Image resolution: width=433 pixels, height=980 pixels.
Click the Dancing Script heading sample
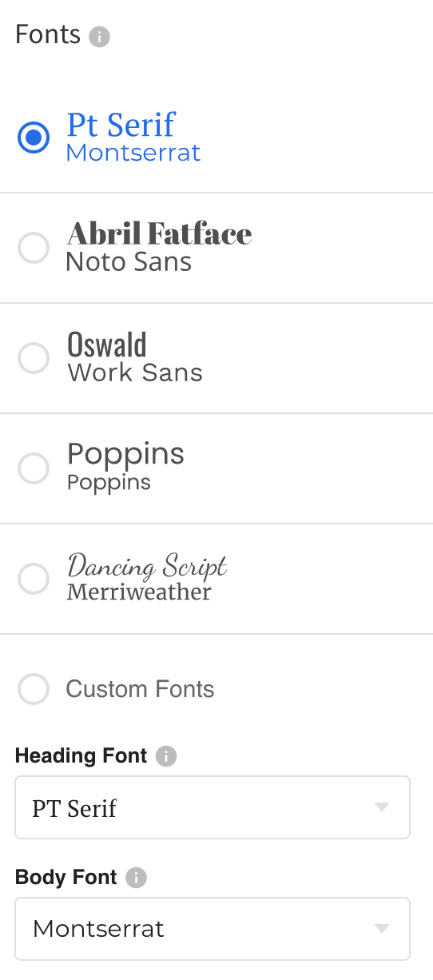[148, 566]
